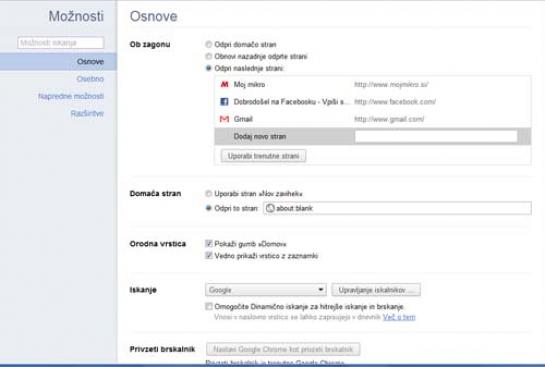
Task: Go to Napredne možnosti section
Action: [71, 96]
